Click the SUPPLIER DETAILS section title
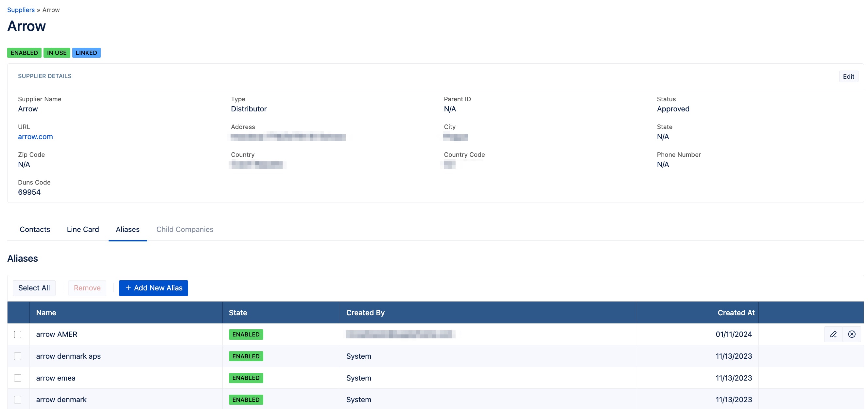The height and width of the screenshot is (409, 868). click(x=45, y=76)
